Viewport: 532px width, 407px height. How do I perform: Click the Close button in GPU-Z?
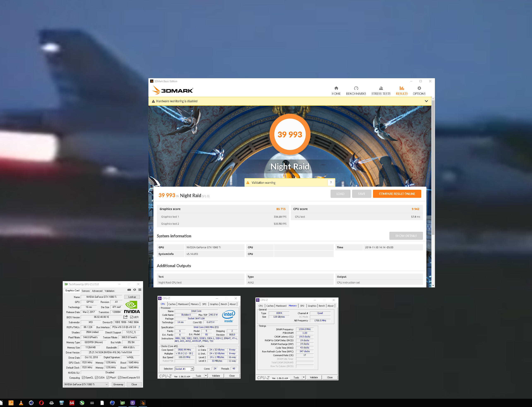[134, 384]
